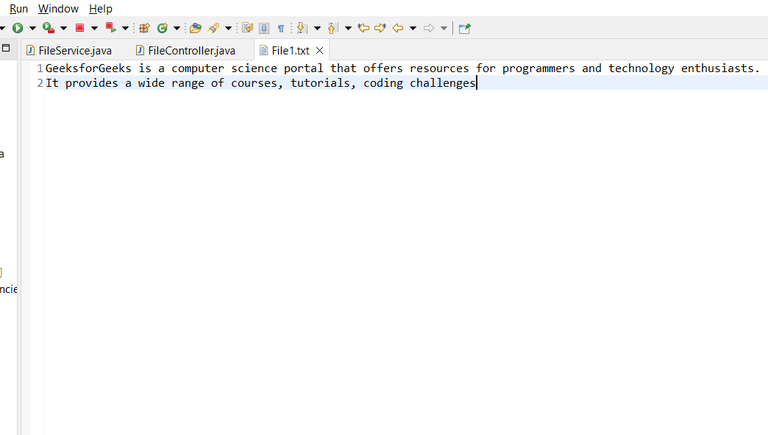Click the Relaunch red-green icon
Image resolution: width=768 pixels, height=435 pixels.
point(111,28)
